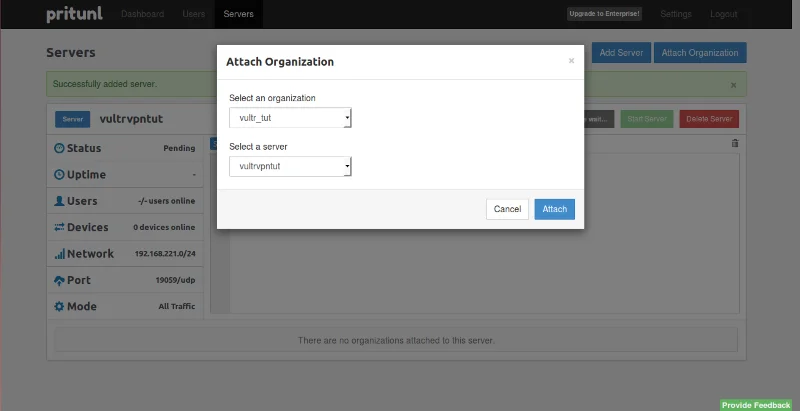Click the 192.168.221.0/24 network value
This screenshot has height=411, width=800.
[x=165, y=253]
